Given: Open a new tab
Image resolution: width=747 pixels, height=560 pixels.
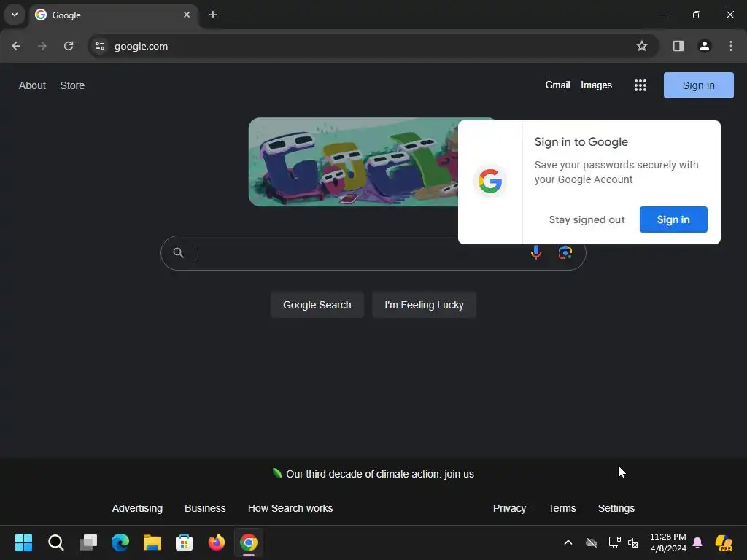Looking at the screenshot, I should tap(213, 15).
